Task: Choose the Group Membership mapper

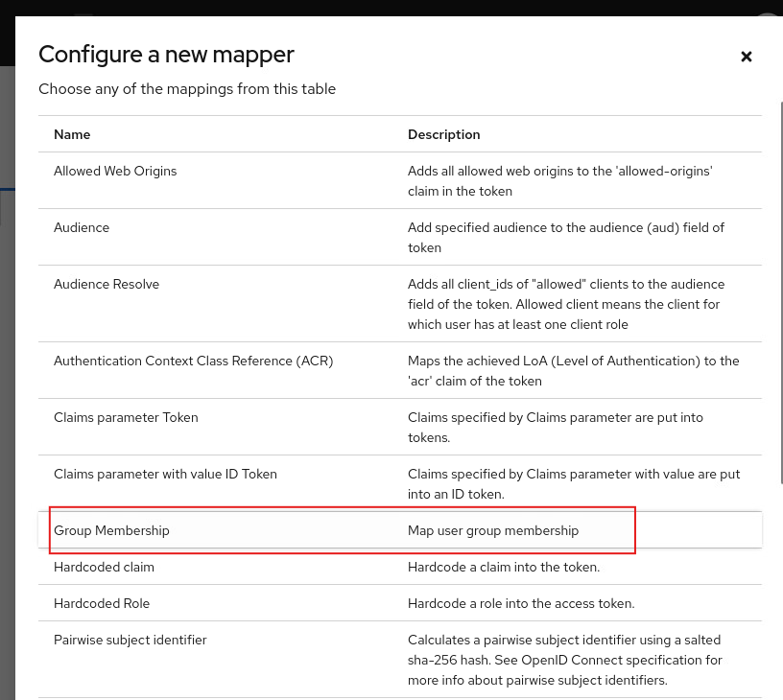Action: point(400,530)
